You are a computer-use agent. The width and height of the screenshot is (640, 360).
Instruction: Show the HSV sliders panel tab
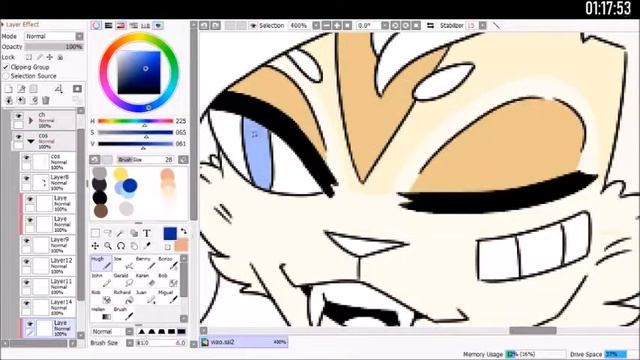click(x=121, y=25)
